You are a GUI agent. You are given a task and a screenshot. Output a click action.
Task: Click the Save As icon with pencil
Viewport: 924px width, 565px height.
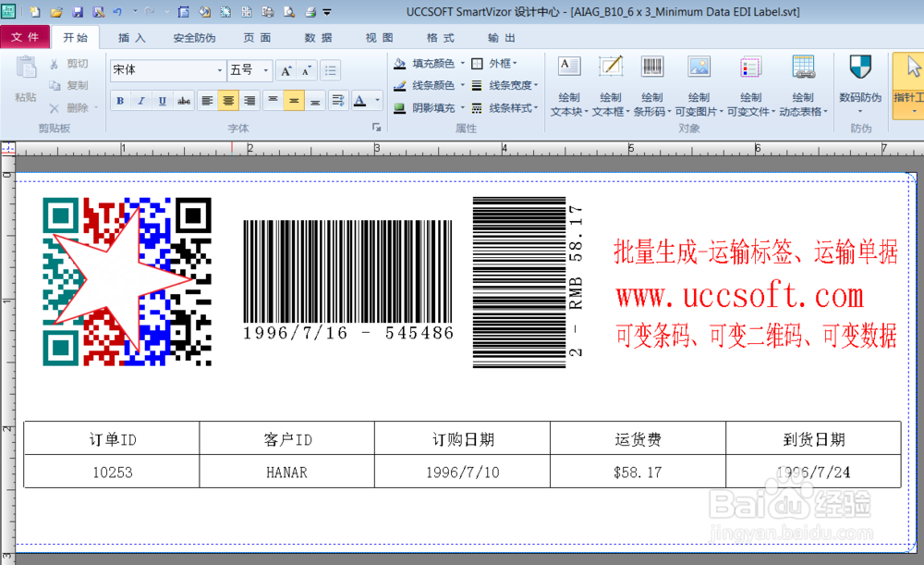98,12
